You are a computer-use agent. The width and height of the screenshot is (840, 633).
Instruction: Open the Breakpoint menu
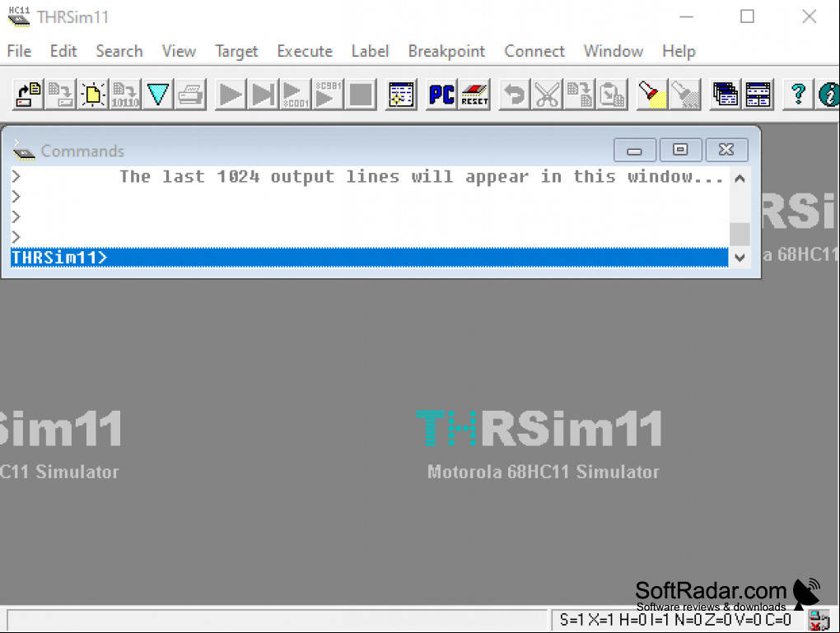(x=447, y=51)
